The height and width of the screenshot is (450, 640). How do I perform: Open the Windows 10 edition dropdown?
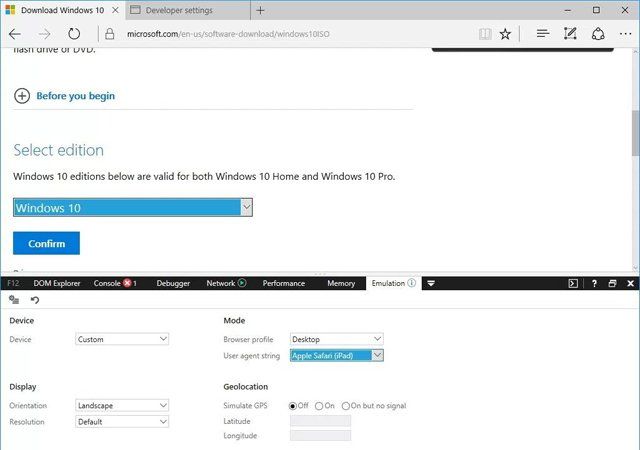(x=133, y=207)
